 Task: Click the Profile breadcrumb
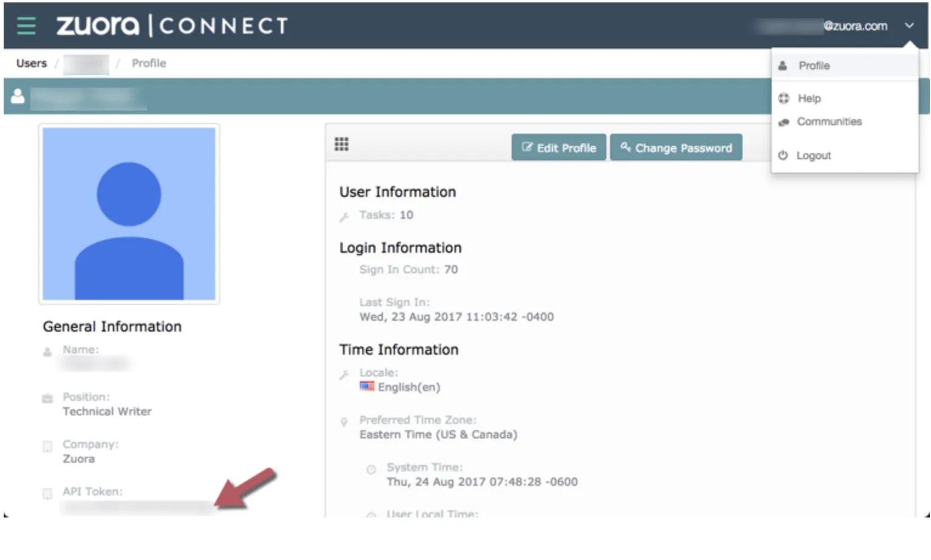point(149,63)
